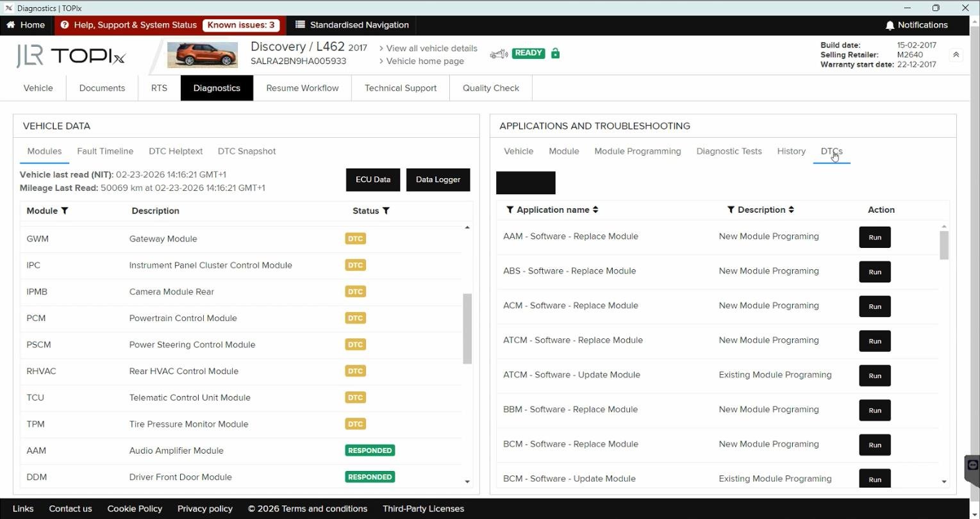Open Vehicle tab in Applications panel
The width and height of the screenshot is (980, 519).
click(x=519, y=151)
